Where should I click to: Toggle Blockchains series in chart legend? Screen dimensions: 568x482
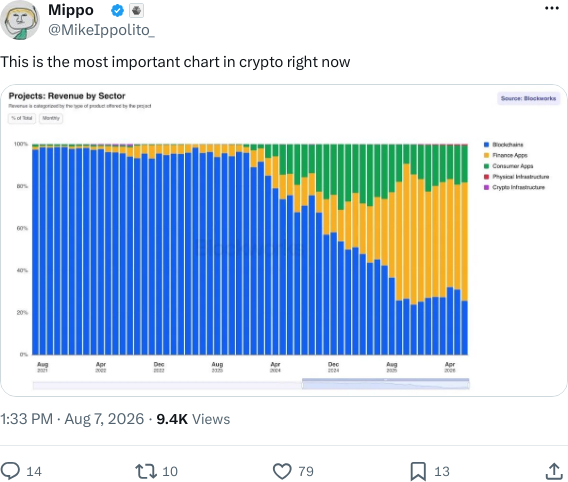[504, 144]
